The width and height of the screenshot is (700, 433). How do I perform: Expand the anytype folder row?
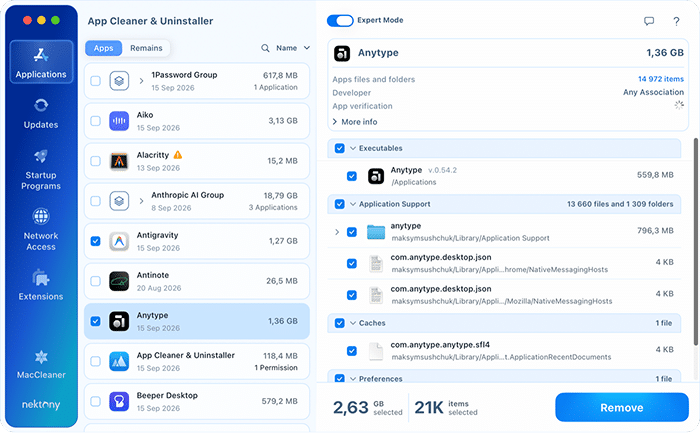click(337, 232)
